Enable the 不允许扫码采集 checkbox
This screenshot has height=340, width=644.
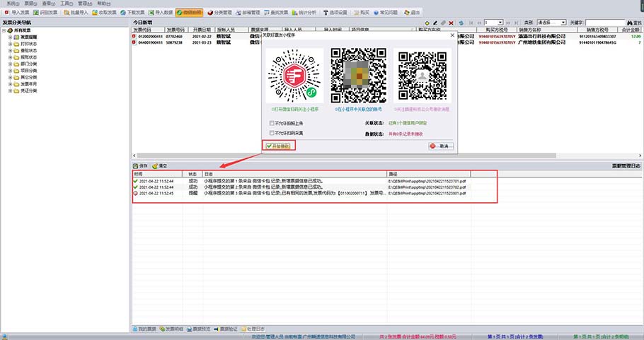271,132
